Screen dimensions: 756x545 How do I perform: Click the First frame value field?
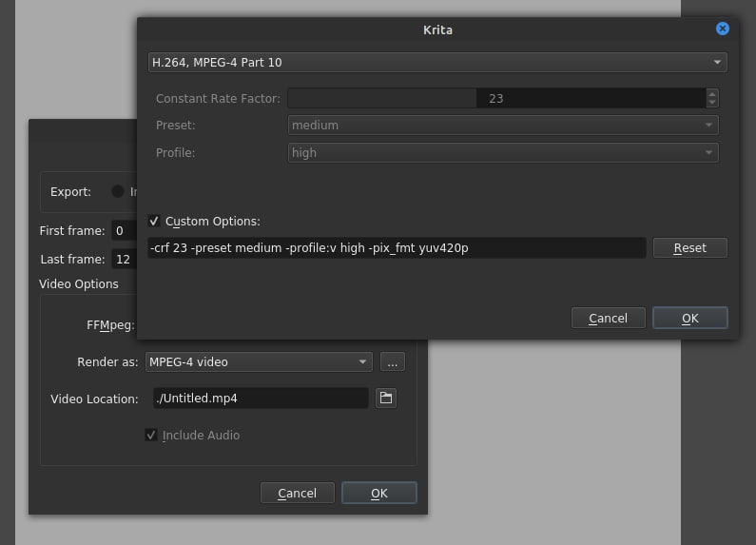[125, 230]
